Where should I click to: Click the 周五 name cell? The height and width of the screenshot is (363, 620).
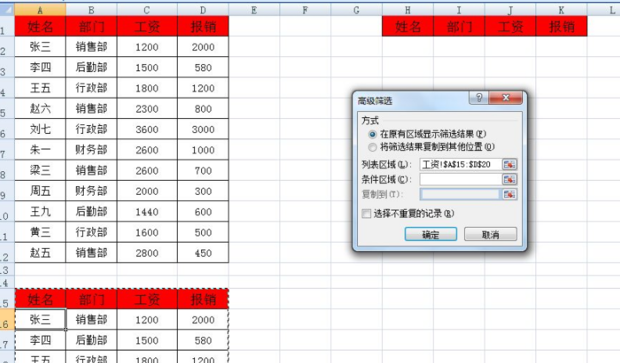point(40,191)
